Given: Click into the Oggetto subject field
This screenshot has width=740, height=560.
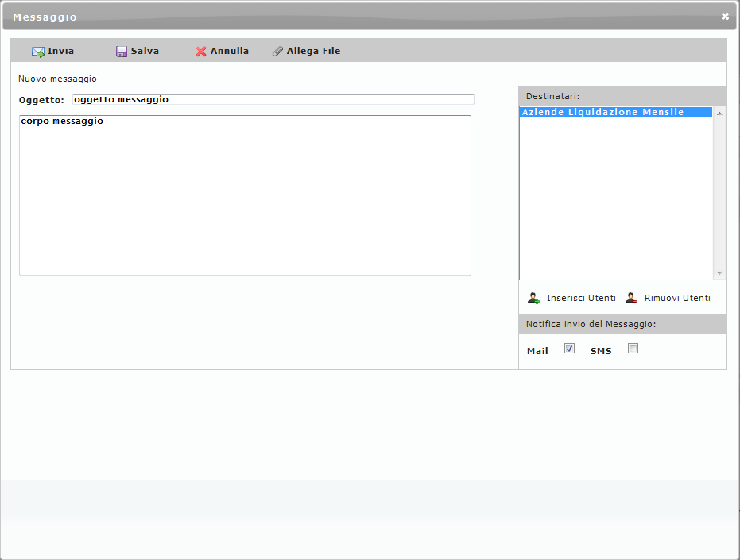Looking at the screenshot, I should tap(273, 99).
